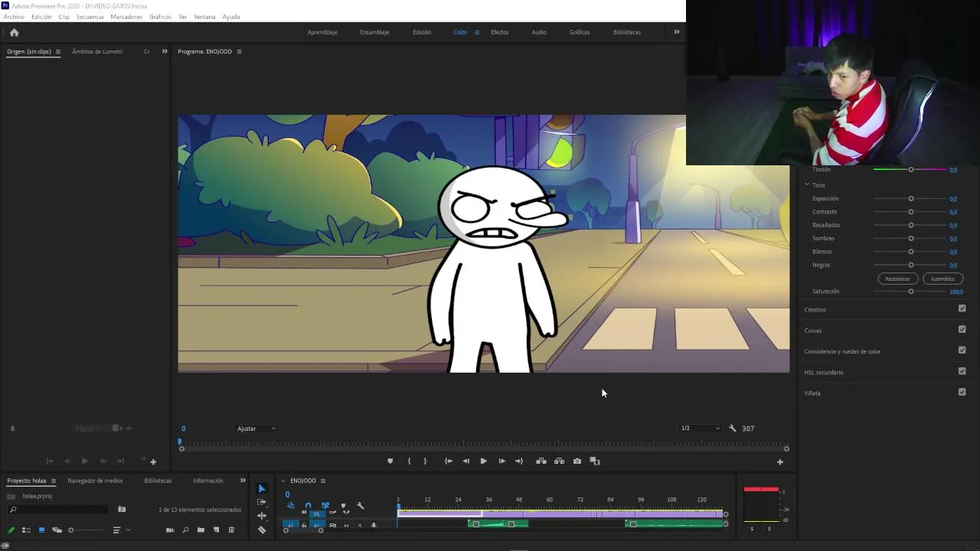This screenshot has height=551, width=980.
Task: Click Automate to Sequence icon
Action: 170,530
